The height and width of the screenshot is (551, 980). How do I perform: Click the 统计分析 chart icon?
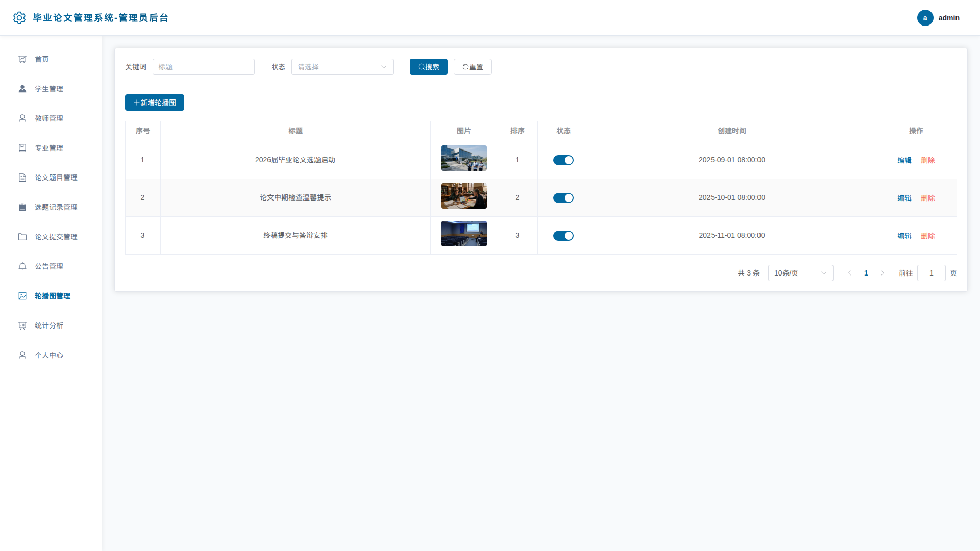pos(22,325)
